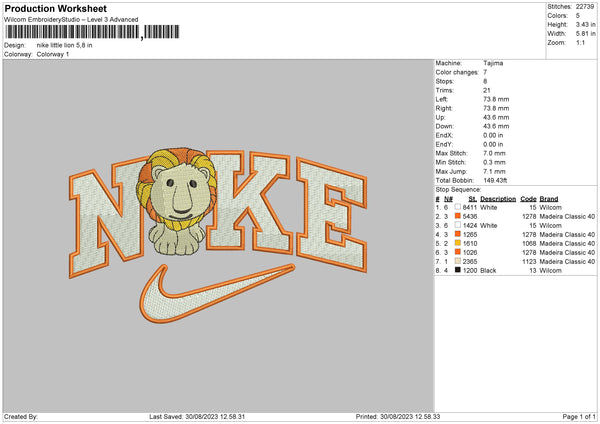Click the "Brand" column header

coord(549,199)
